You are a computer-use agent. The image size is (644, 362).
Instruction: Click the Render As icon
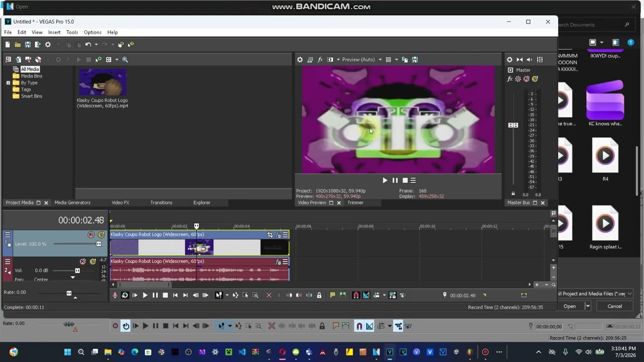[x=38, y=45]
